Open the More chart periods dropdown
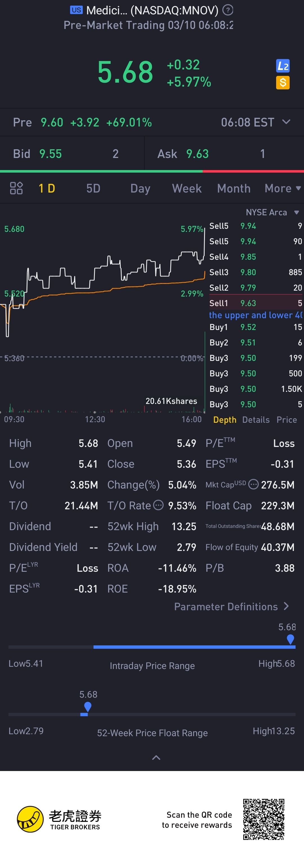304x868 pixels. point(283,188)
